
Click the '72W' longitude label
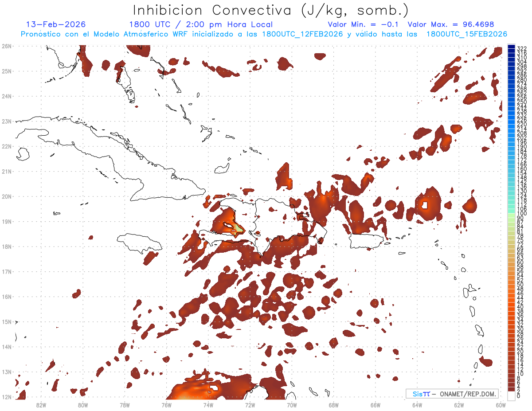click(x=250, y=405)
